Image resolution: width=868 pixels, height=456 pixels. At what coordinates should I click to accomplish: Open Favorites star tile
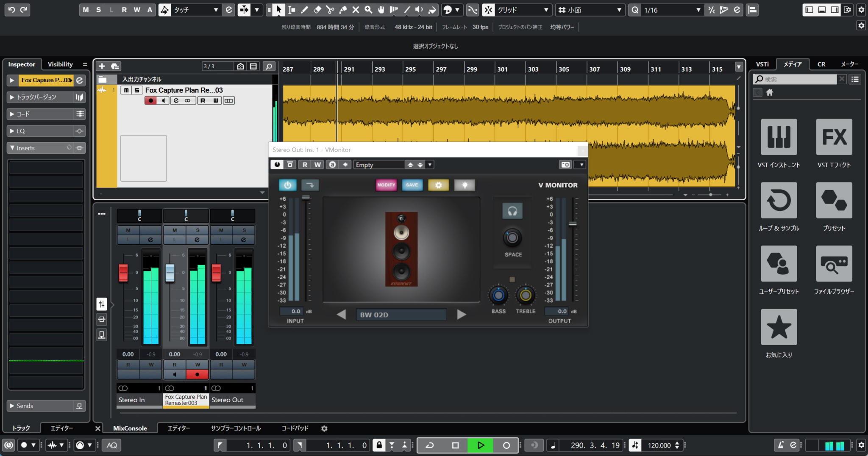[x=779, y=327]
